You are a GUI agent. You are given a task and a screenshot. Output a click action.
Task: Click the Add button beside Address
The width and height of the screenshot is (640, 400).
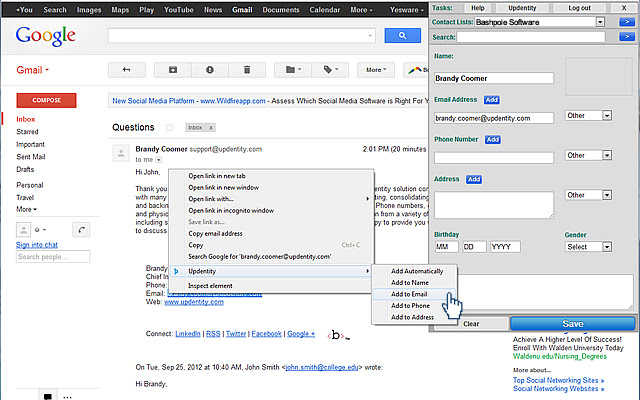(474, 179)
